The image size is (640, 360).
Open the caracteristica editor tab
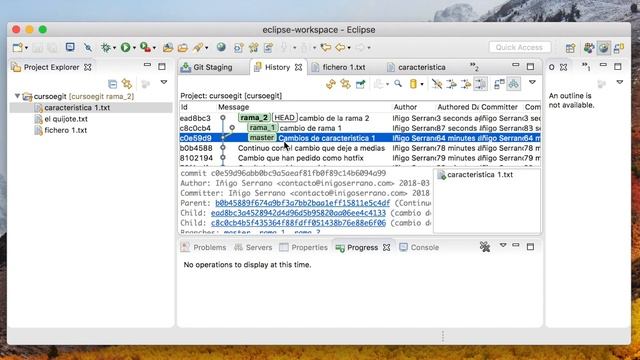pos(422,67)
